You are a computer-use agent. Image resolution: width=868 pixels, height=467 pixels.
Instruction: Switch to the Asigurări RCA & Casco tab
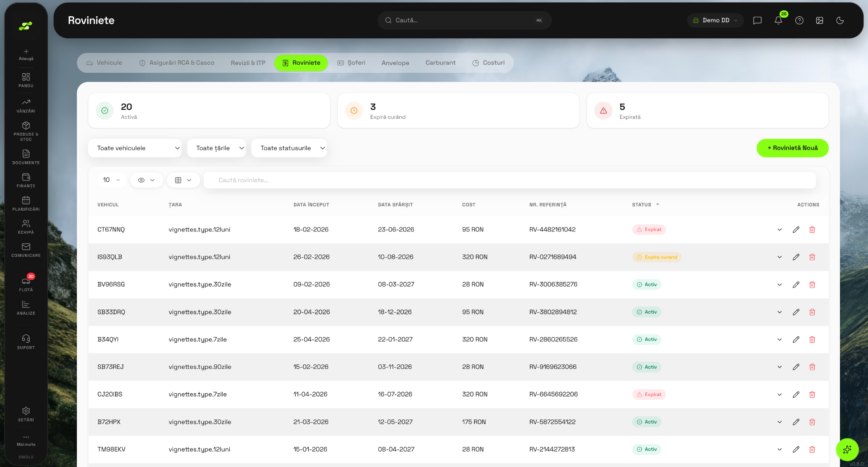click(177, 63)
